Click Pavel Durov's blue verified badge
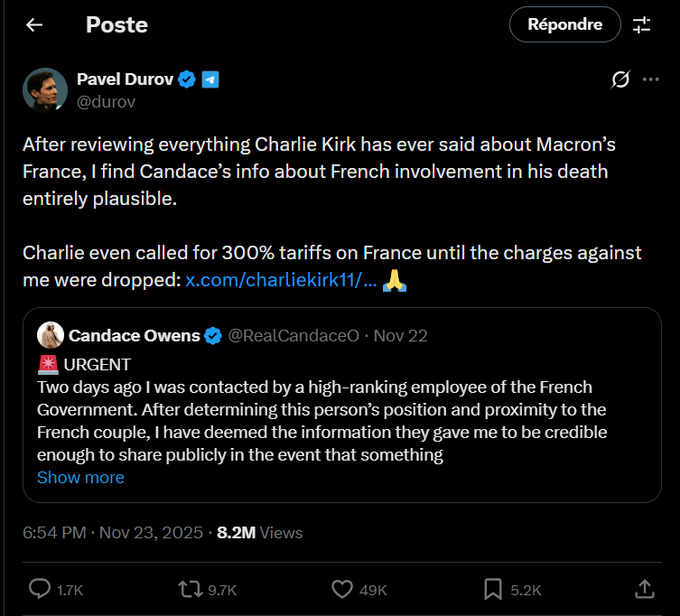This screenshot has height=616, width=680. [187, 80]
